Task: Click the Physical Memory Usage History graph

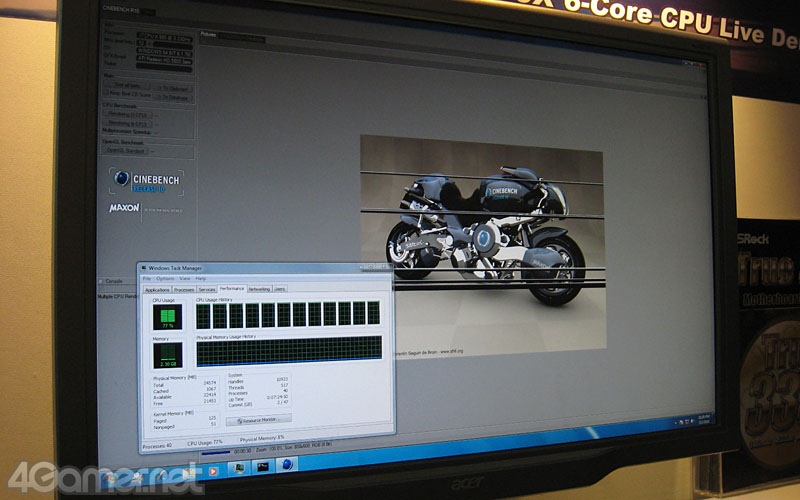Action: point(289,351)
